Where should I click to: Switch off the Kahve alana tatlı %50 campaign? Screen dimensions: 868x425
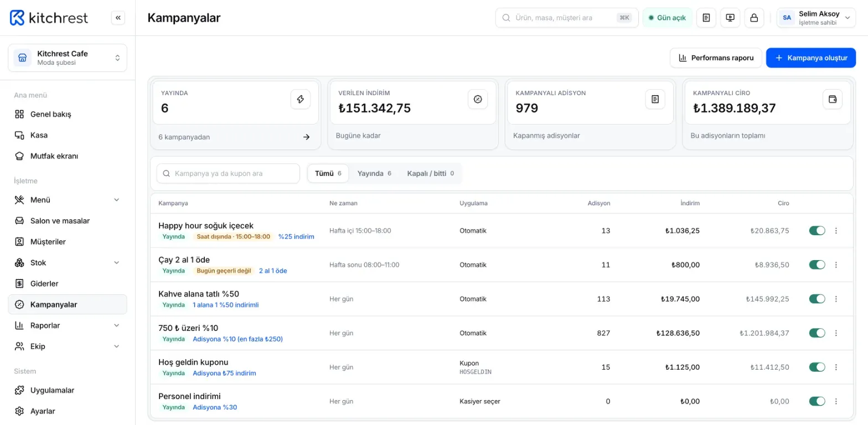pyautogui.click(x=817, y=299)
